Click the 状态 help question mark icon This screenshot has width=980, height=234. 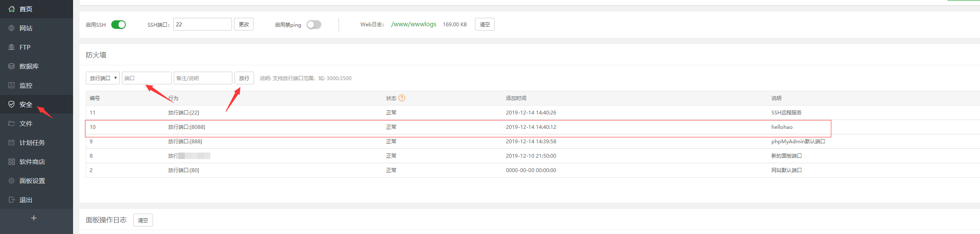[402, 98]
